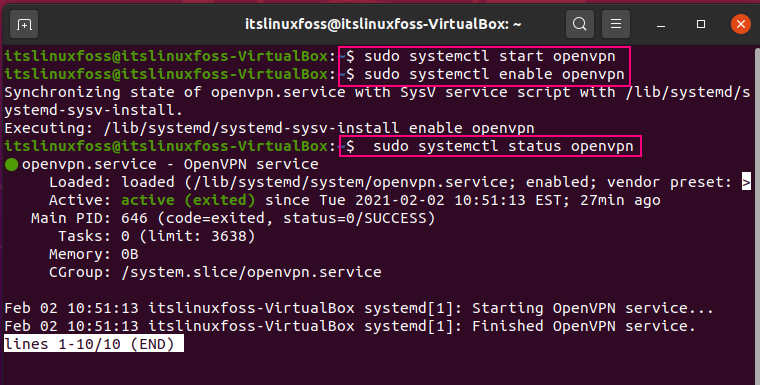
Task: Click the green active status dot
Action: 11,164
